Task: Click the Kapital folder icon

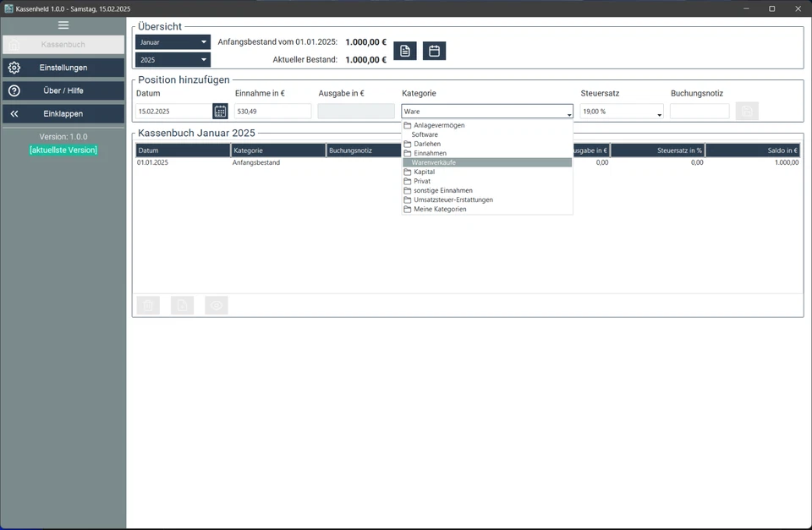Action: 408,172
